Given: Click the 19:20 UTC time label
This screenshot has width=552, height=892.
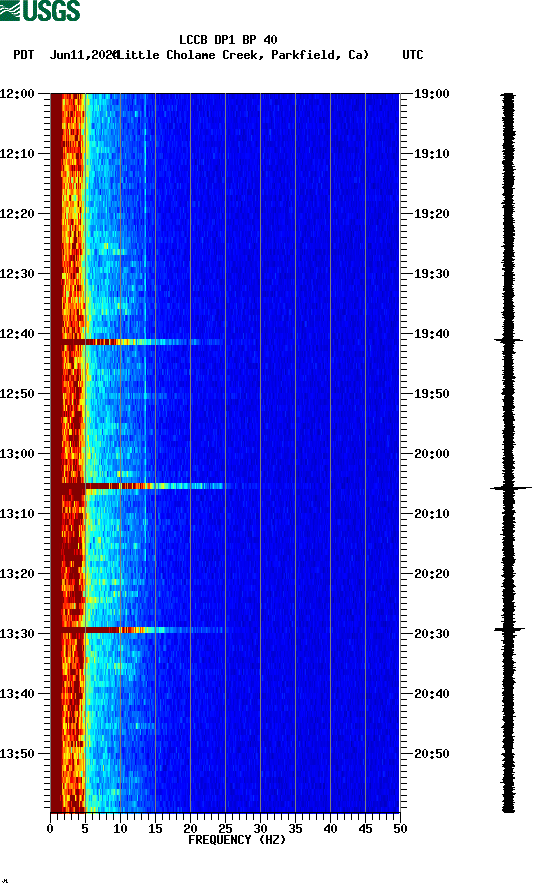Looking at the screenshot, I should point(432,214).
